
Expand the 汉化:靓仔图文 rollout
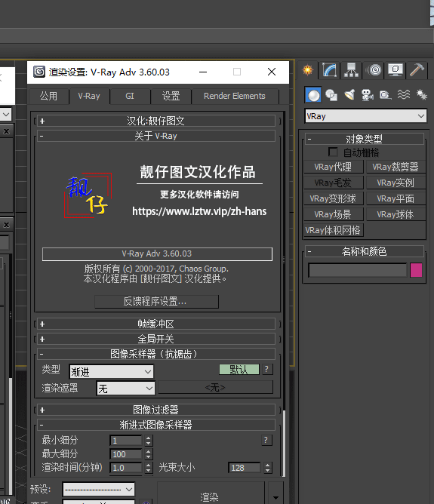[156, 121]
